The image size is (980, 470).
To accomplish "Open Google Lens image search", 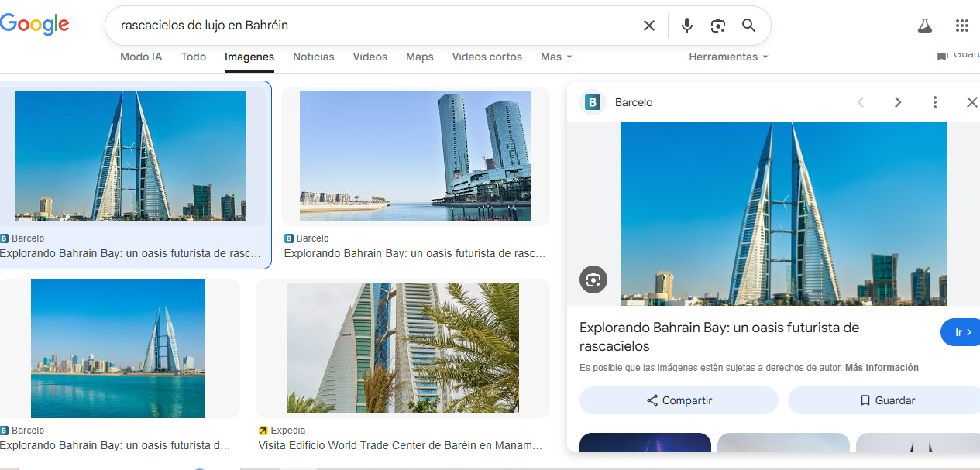I will point(718,26).
